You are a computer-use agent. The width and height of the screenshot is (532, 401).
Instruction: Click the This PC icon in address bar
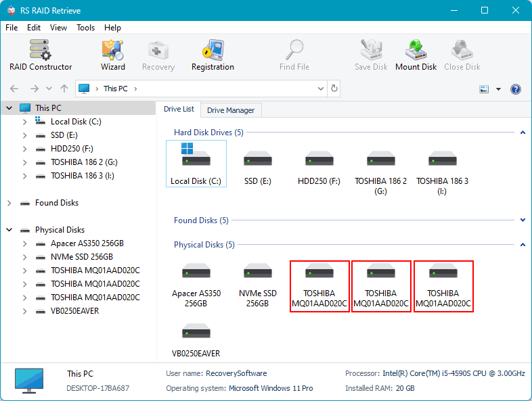84,89
